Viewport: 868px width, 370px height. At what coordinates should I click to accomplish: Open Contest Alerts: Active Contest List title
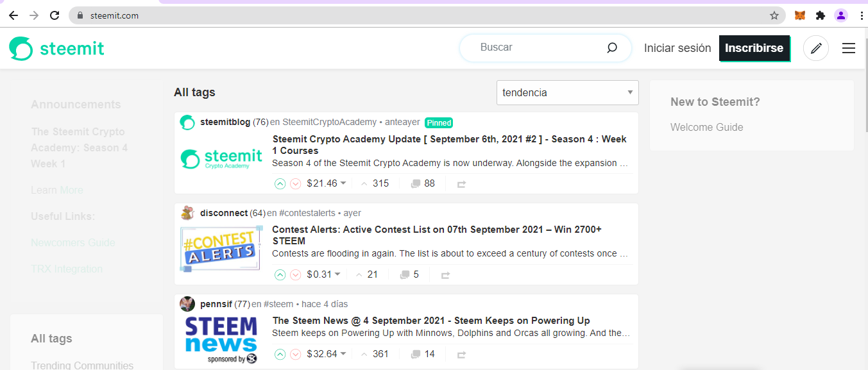(437, 235)
